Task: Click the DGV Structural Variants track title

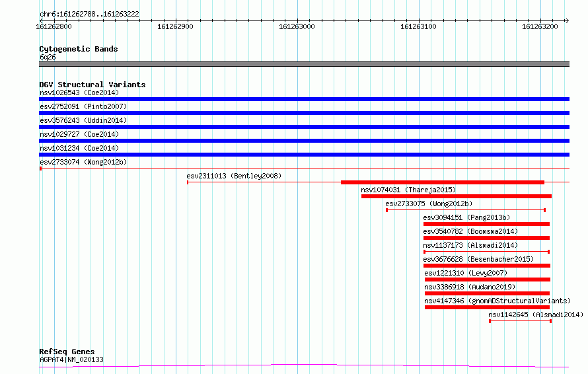Action: click(x=92, y=85)
